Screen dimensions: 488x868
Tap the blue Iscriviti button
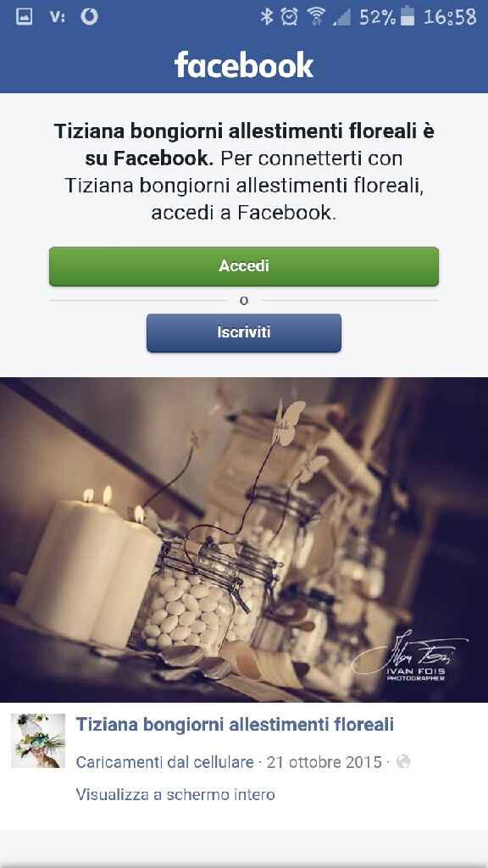244,332
